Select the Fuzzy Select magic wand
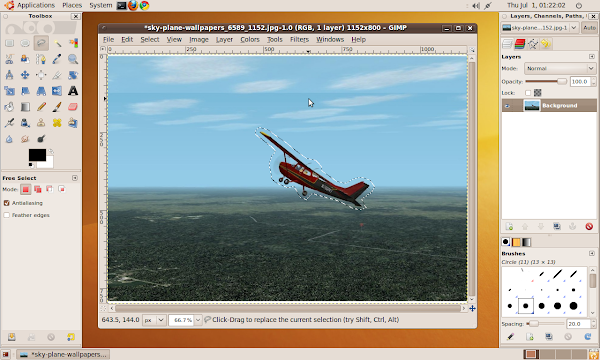 [57, 43]
